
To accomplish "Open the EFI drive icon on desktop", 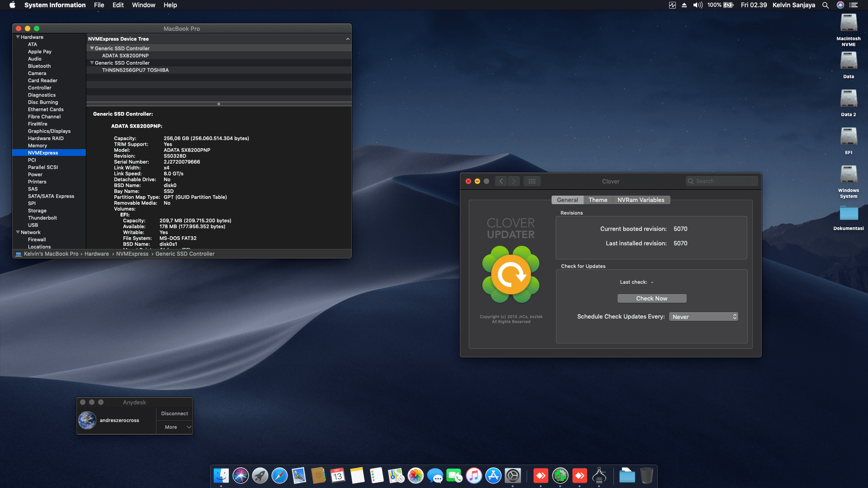I will click(848, 137).
